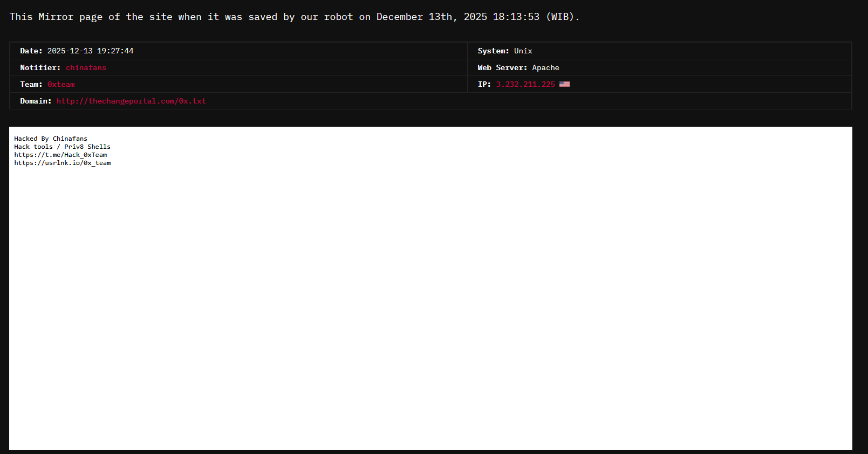This screenshot has height=454, width=868.
Task: Click the "Hacked By Chinafans" text line
Action: pos(51,139)
